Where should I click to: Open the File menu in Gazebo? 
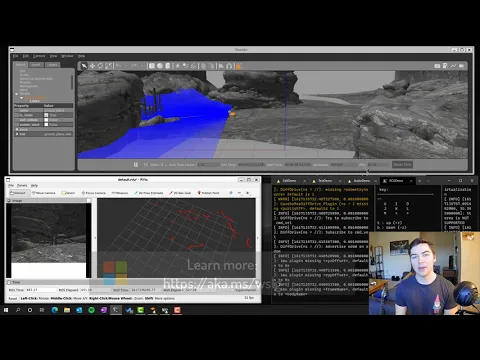[x=15, y=56]
